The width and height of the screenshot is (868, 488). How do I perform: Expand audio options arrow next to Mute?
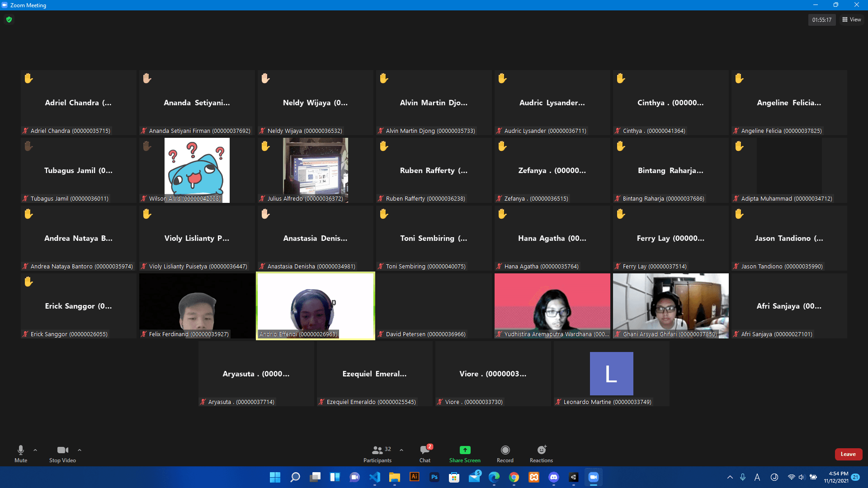35,450
